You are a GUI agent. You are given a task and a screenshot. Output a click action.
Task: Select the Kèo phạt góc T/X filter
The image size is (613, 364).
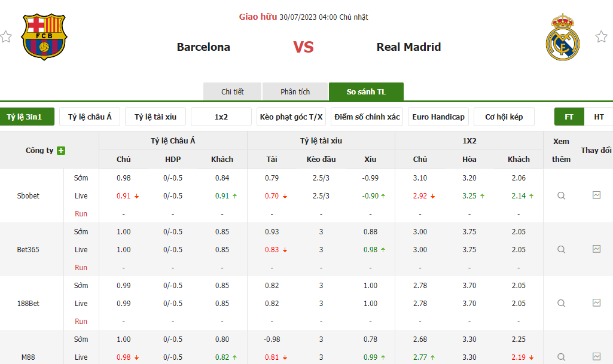click(291, 117)
